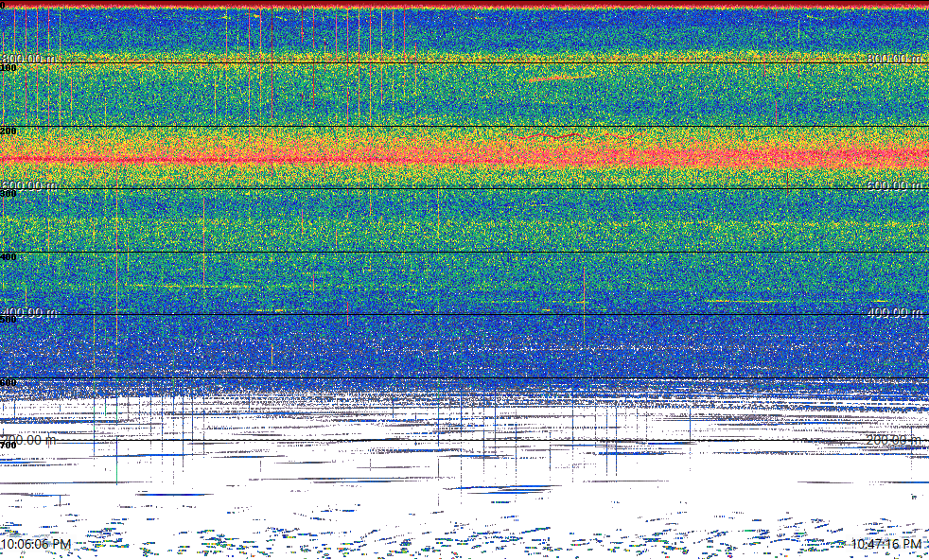
Task: Click the small bold 100 depth marker
Action: click(9, 68)
